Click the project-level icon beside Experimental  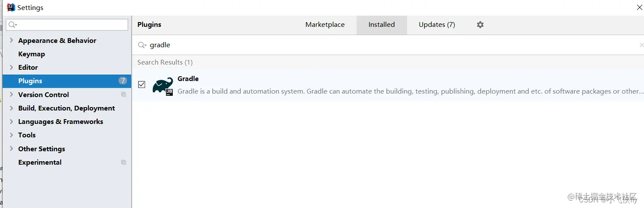click(123, 162)
